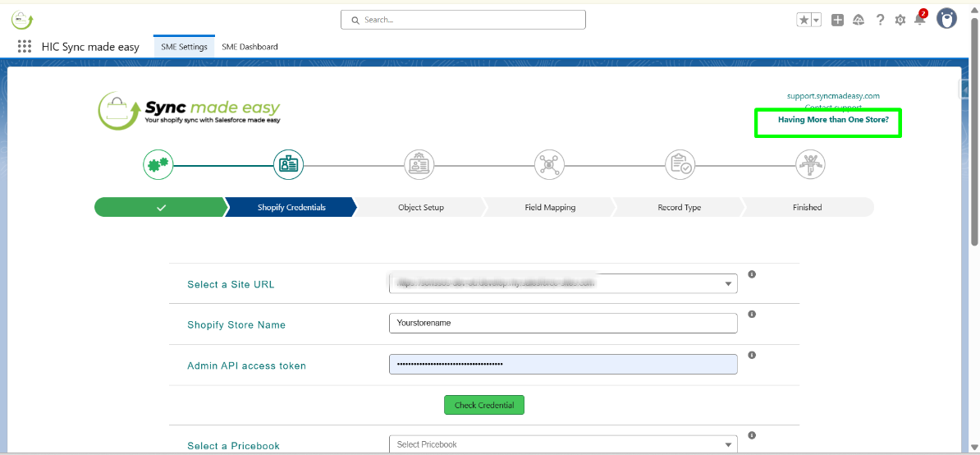Select the Shopify Credentials path step
Screen dimensions: 980x455
[291, 208]
